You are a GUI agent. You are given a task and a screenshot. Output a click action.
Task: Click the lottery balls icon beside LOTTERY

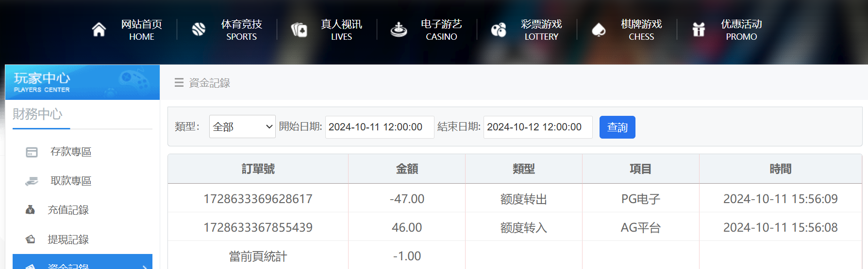pos(499,30)
